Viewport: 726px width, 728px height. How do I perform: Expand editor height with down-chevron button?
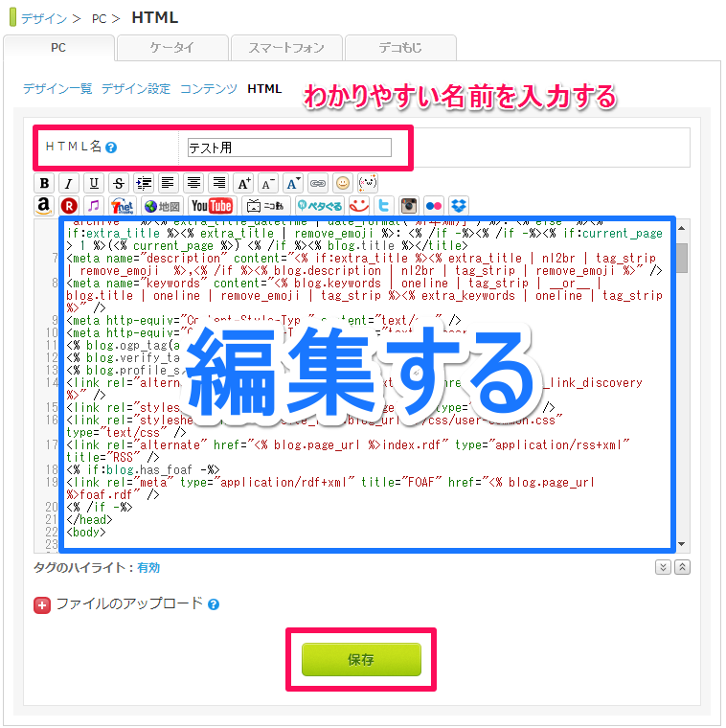click(663, 567)
